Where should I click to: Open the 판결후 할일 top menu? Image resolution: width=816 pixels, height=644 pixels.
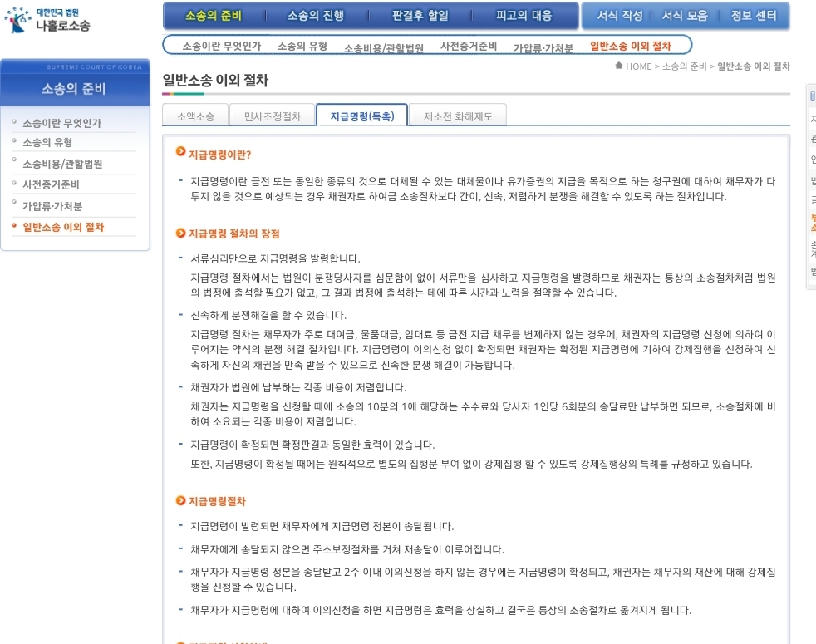tap(420, 16)
